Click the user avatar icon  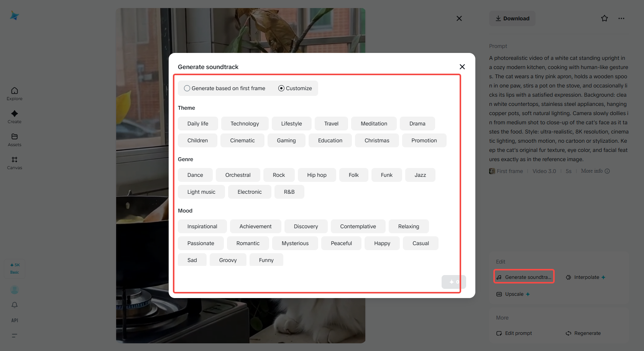point(15,290)
